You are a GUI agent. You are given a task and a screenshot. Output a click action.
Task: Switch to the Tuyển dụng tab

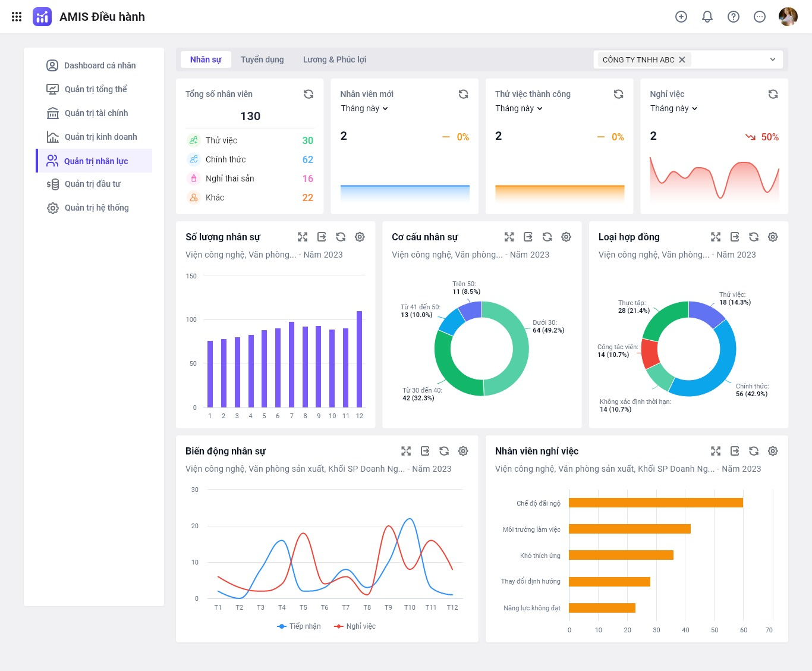pos(262,59)
